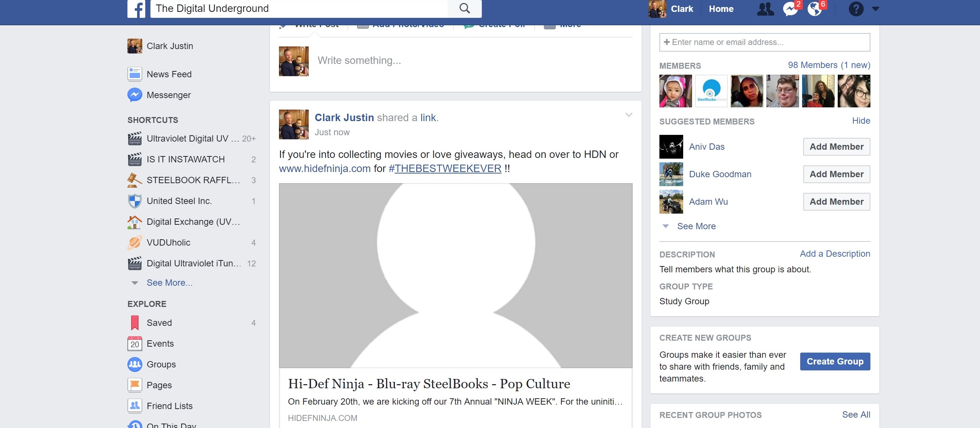Open Clark Justin profile in sidebar

[160, 46]
